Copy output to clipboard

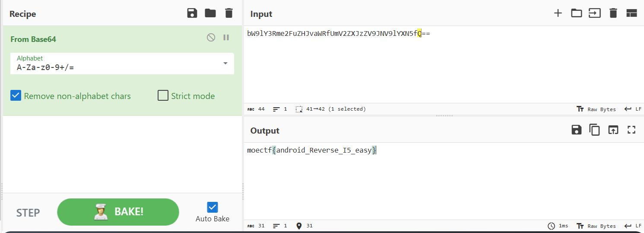[595, 130]
